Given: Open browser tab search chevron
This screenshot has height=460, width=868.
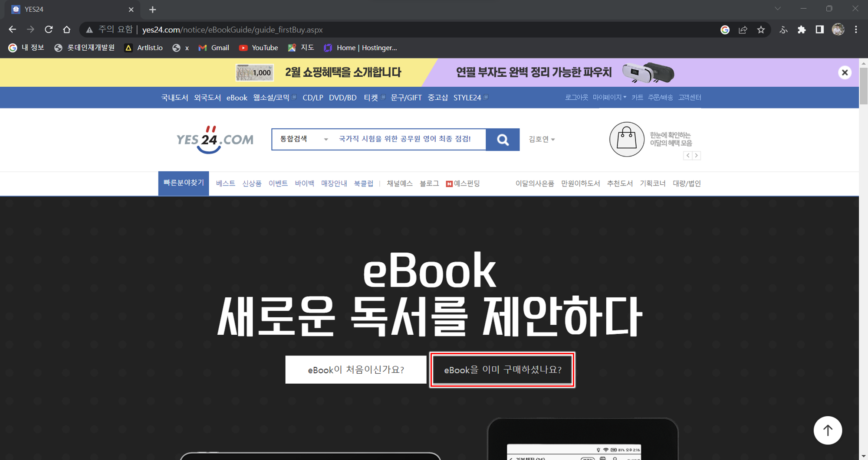Looking at the screenshot, I should [x=777, y=9].
